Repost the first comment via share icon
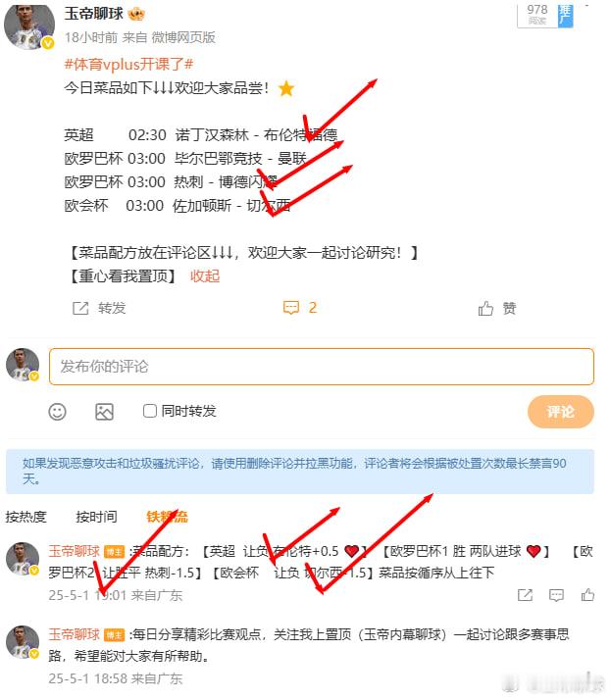 [525, 595]
